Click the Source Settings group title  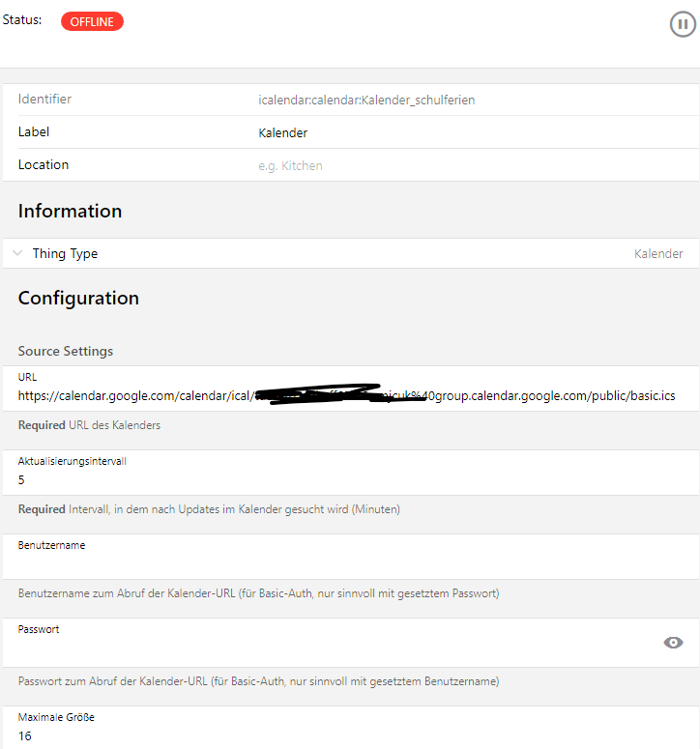(x=65, y=351)
